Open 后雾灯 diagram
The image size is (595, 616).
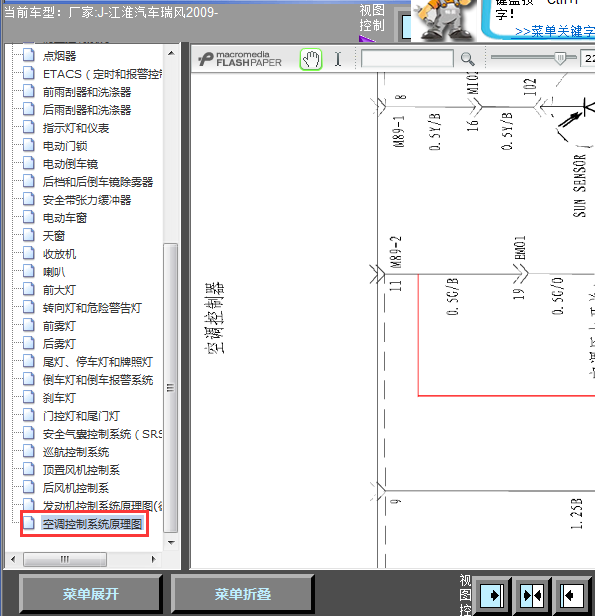click(59, 344)
